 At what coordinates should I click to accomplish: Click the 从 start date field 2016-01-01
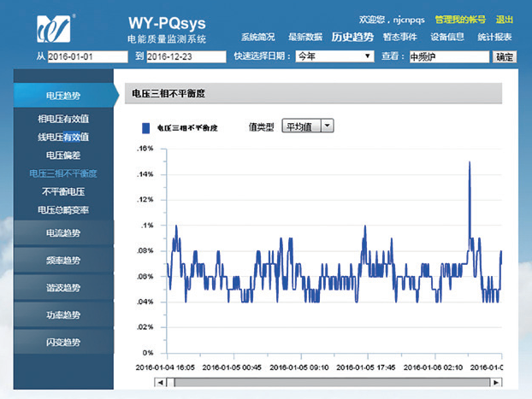tap(88, 56)
